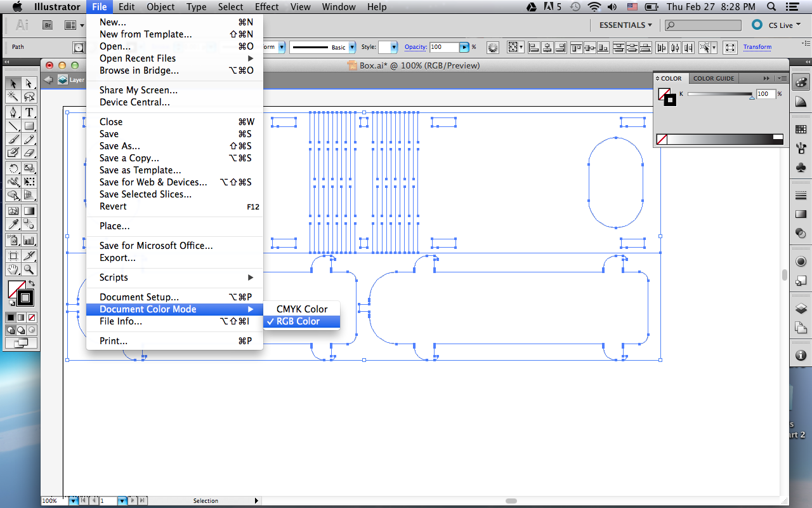812x508 pixels.
Task: Choose the Scale tool
Action: (x=29, y=168)
